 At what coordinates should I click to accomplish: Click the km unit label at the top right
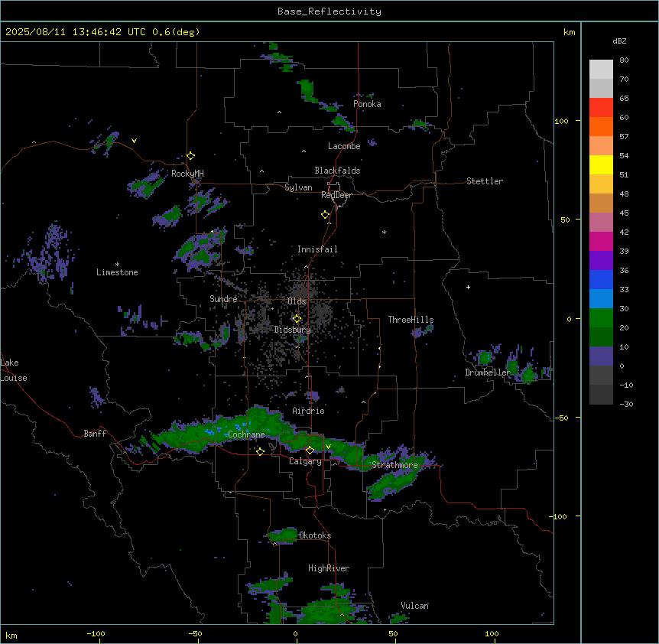tap(569, 32)
